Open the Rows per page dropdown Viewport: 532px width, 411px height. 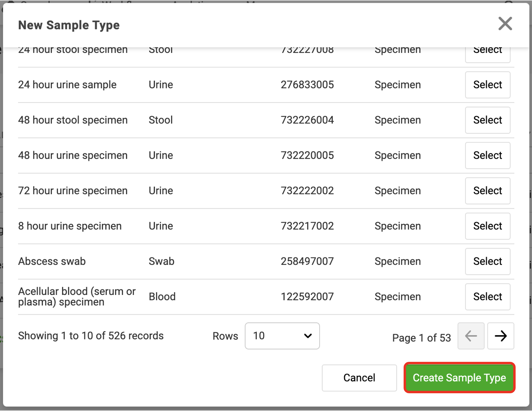click(282, 336)
